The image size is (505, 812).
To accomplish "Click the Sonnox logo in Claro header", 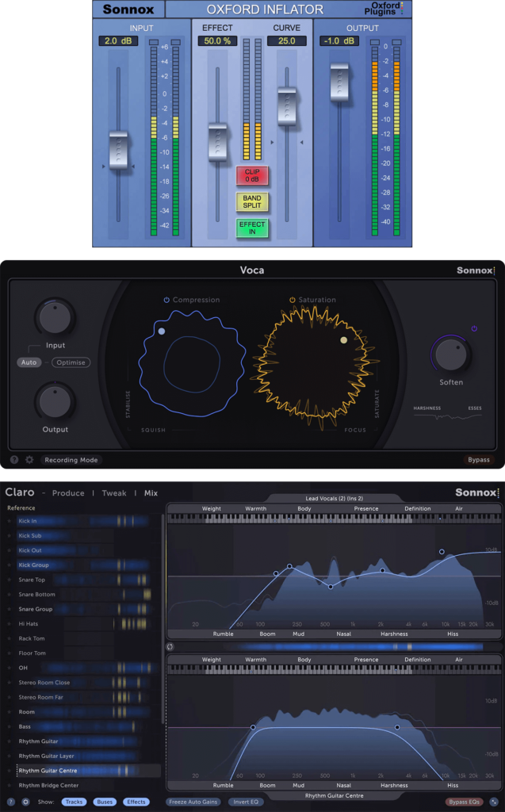I will pos(477,492).
